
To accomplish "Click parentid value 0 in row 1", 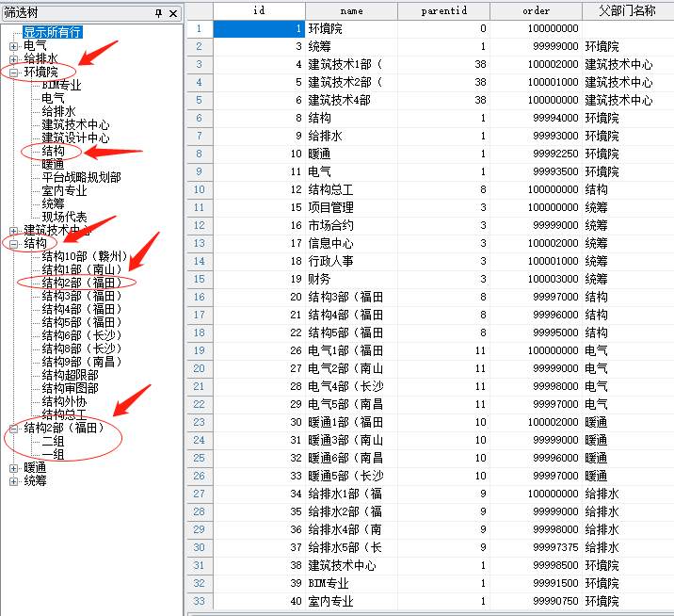I will (444, 29).
